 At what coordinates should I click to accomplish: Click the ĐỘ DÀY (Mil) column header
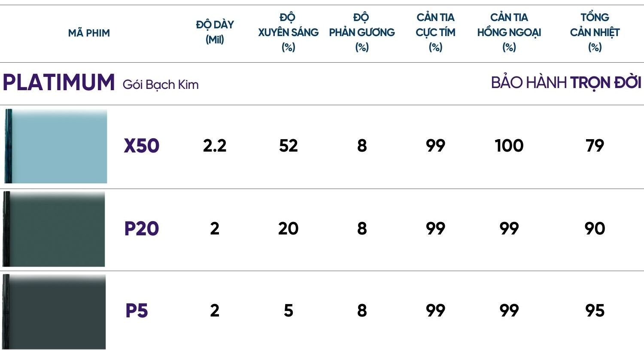click(215, 32)
